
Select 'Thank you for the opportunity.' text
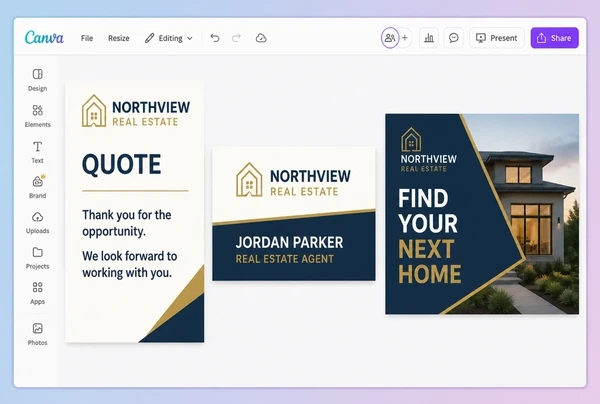click(x=127, y=223)
